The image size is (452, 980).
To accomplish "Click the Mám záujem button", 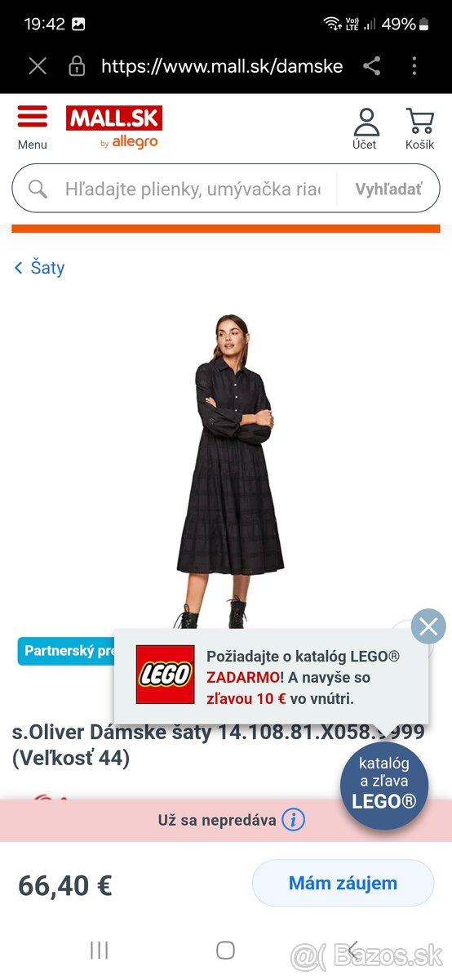I will pyautogui.click(x=343, y=883).
